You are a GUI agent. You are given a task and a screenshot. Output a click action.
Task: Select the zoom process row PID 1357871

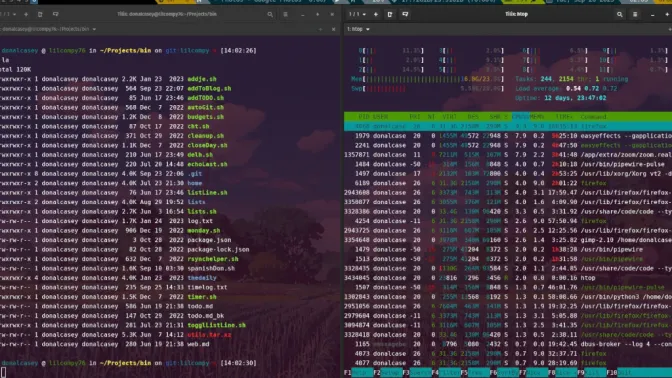point(508,155)
